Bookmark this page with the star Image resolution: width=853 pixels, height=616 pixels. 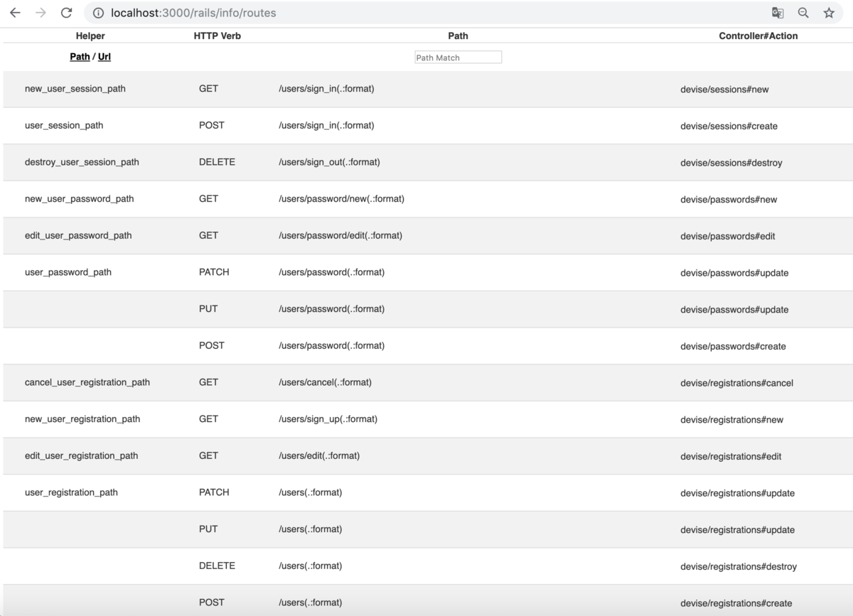(829, 13)
